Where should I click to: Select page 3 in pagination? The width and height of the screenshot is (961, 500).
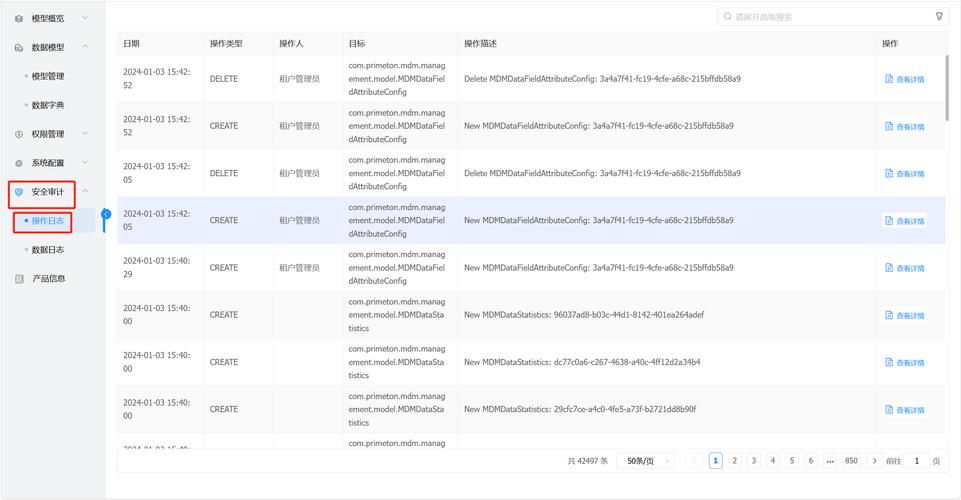(x=754, y=461)
